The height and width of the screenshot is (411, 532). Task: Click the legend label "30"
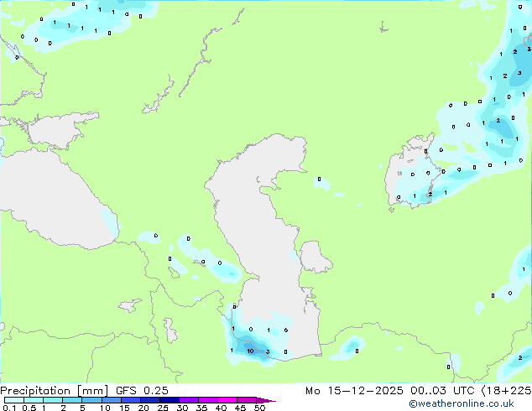pyautogui.click(x=182, y=408)
